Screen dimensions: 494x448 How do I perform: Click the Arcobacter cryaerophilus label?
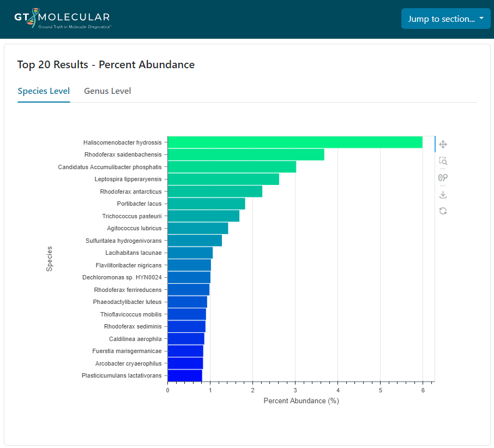(128, 363)
